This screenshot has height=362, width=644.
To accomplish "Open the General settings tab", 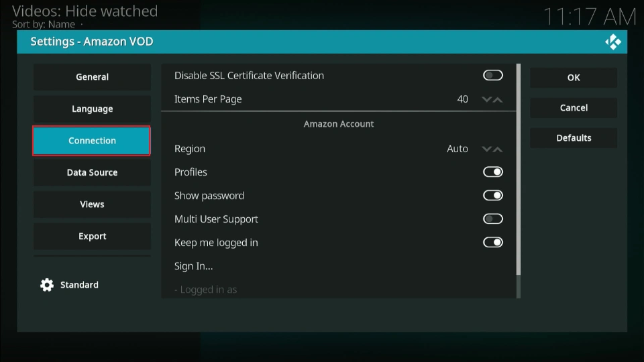I will [x=92, y=77].
